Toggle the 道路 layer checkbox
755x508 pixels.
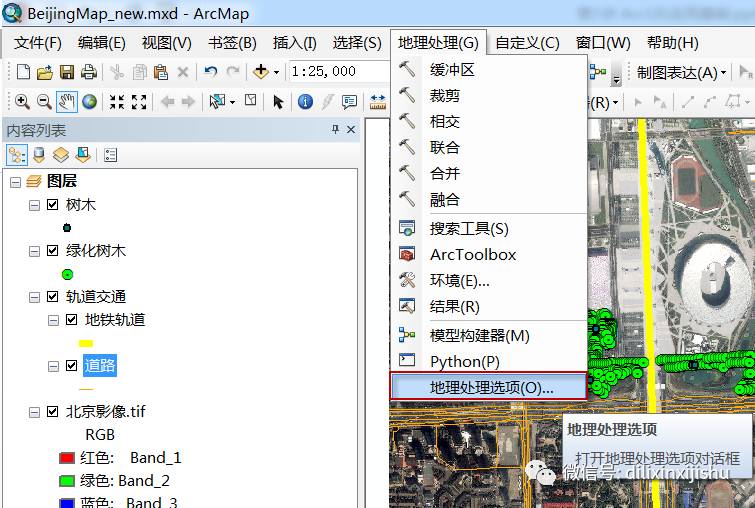click(71, 366)
